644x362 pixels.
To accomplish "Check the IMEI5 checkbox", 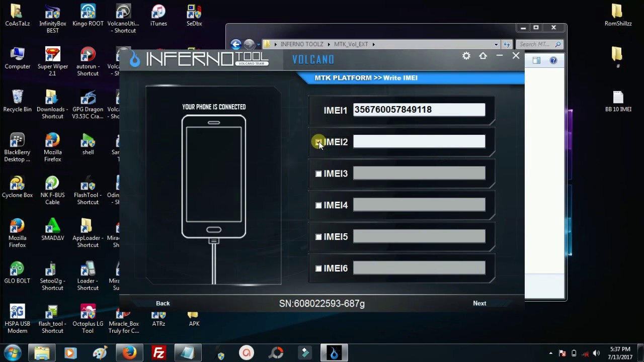I will tap(318, 237).
